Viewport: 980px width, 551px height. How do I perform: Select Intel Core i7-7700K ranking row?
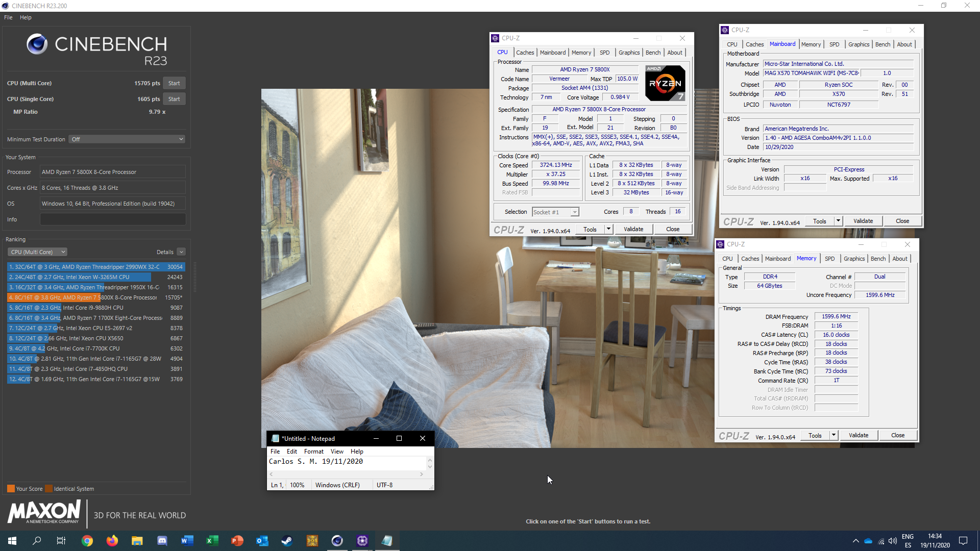pyautogui.click(x=95, y=348)
